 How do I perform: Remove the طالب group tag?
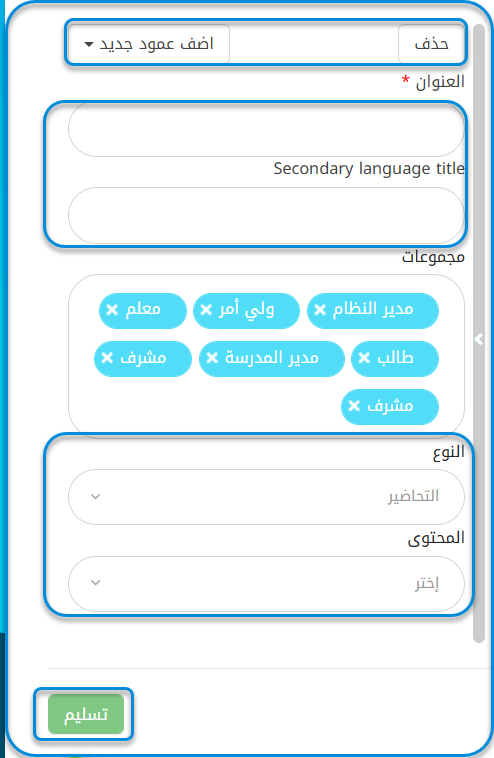[364, 358]
